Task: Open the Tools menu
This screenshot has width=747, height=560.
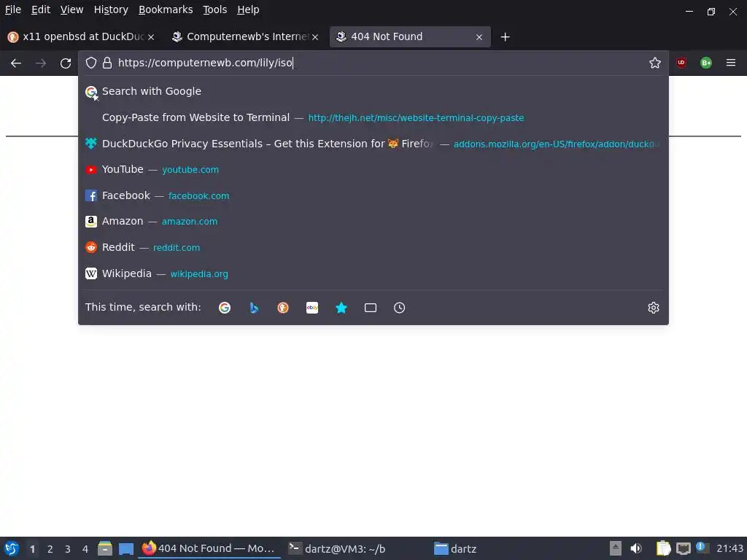Action: (x=215, y=9)
